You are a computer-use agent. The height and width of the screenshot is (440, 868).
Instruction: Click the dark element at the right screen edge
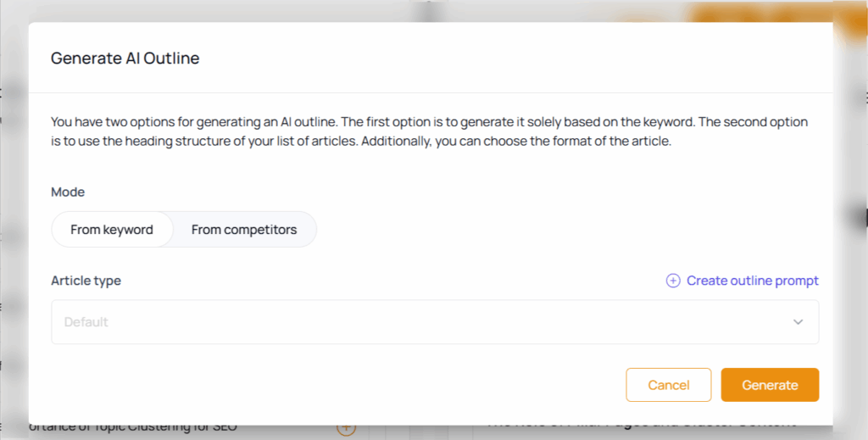coord(865,218)
